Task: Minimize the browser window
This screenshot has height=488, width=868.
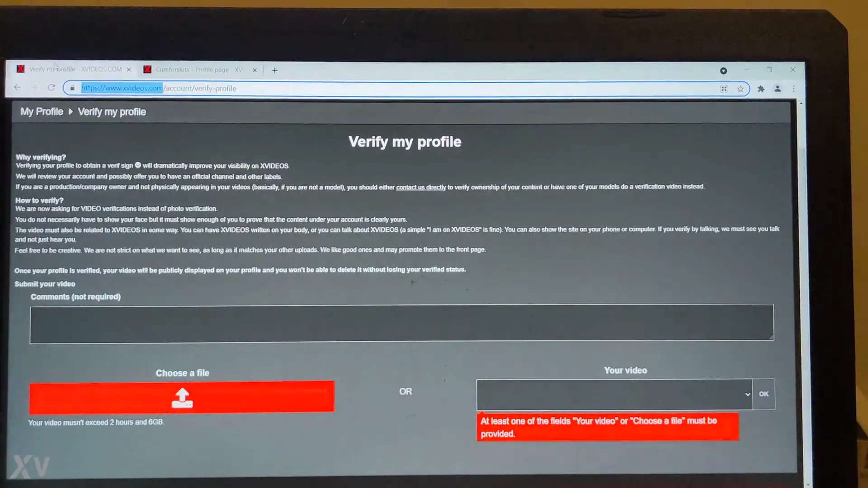Action: [746, 70]
